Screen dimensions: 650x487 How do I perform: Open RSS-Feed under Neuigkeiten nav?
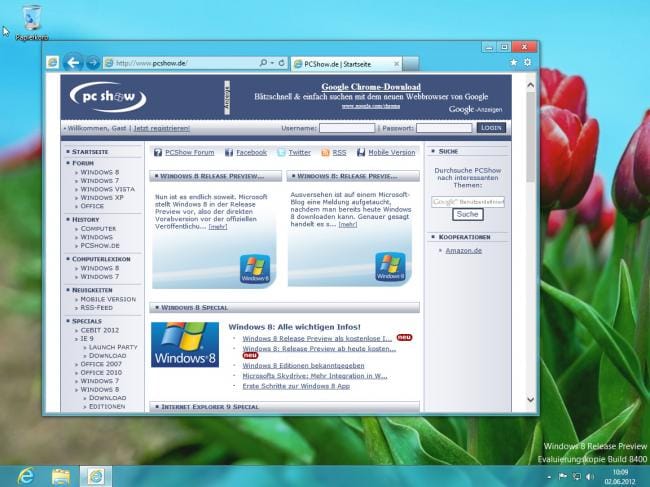tap(96, 308)
